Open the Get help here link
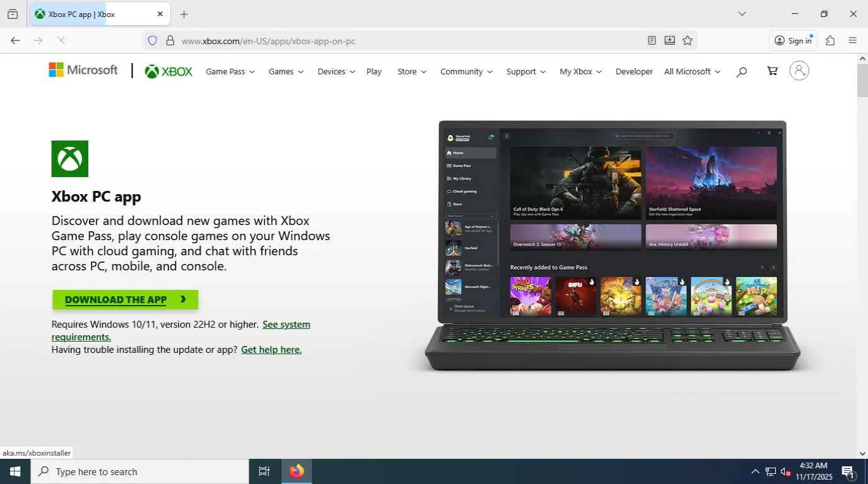Image resolution: width=868 pixels, height=484 pixels. (x=271, y=349)
